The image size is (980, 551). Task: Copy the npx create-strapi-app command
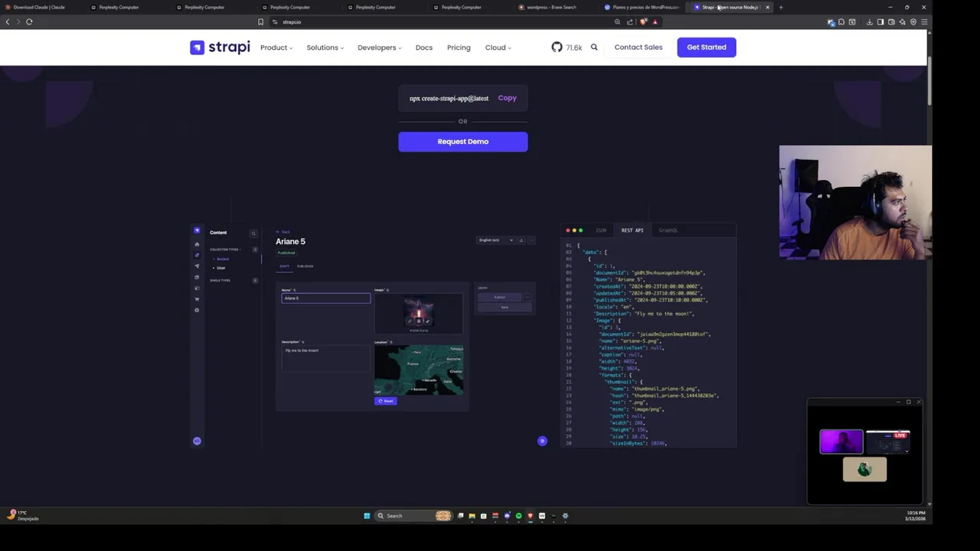[x=507, y=98]
